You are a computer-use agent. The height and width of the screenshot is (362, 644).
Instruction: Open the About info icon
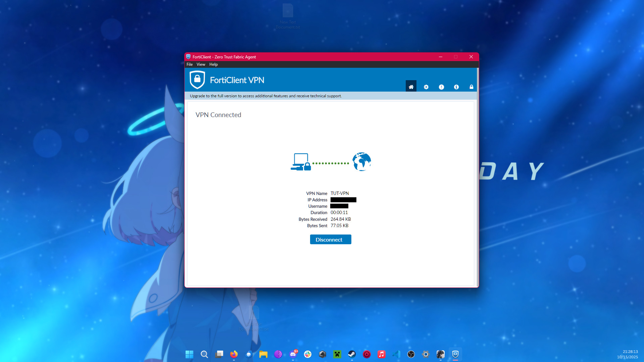pyautogui.click(x=456, y=87)
